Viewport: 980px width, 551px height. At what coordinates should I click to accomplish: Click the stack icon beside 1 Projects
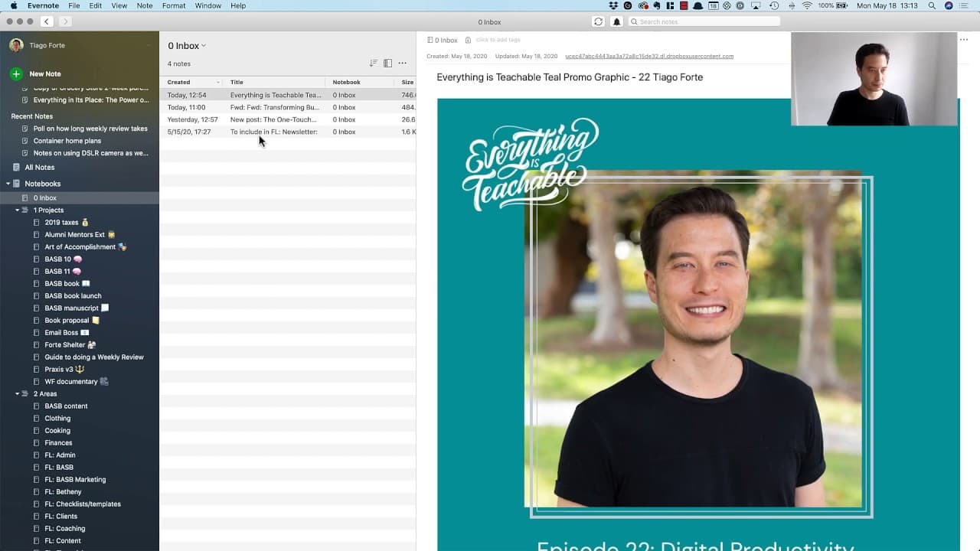pyautogui.click(x=26, y=210)
